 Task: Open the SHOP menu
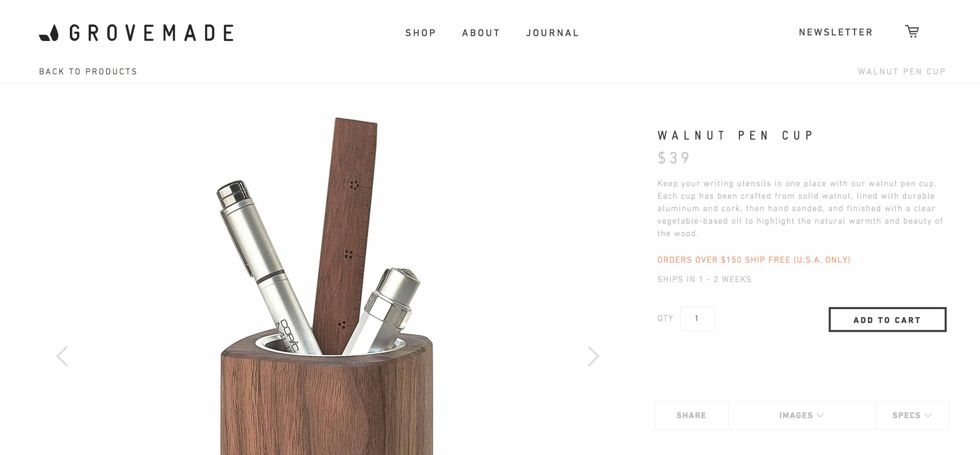point(420,33)
